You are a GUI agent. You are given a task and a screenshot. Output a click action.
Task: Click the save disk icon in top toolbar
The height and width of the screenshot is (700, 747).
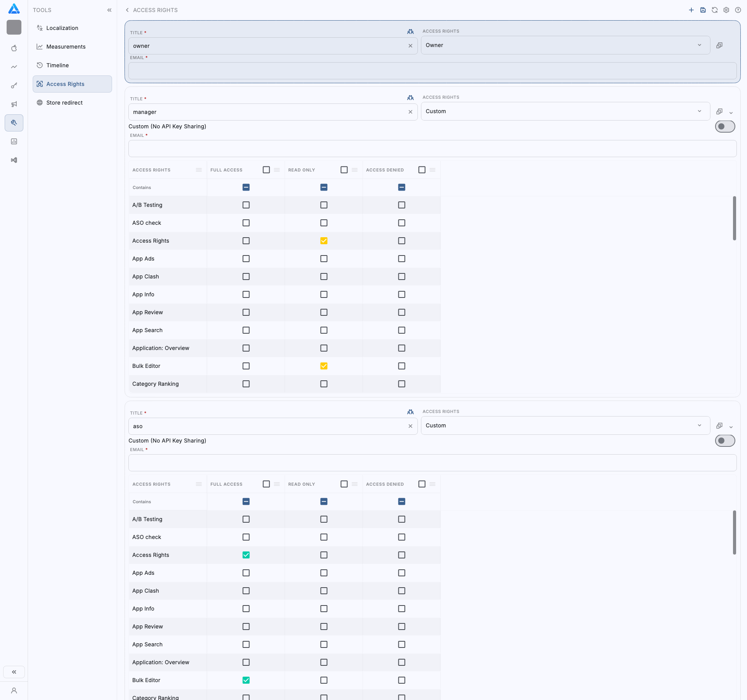703,10
